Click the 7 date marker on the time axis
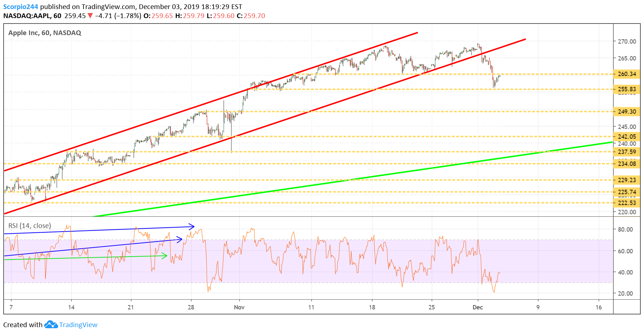644x334 pixels. pyautogui.click(x=11, y=307)
